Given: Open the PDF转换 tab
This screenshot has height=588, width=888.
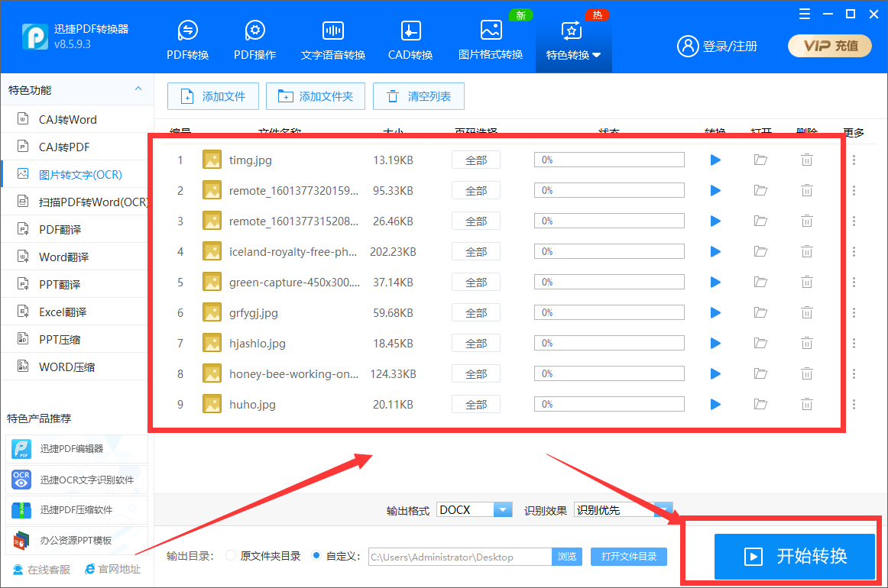Looking at the screenshot, I should click(x=187, y=40).
